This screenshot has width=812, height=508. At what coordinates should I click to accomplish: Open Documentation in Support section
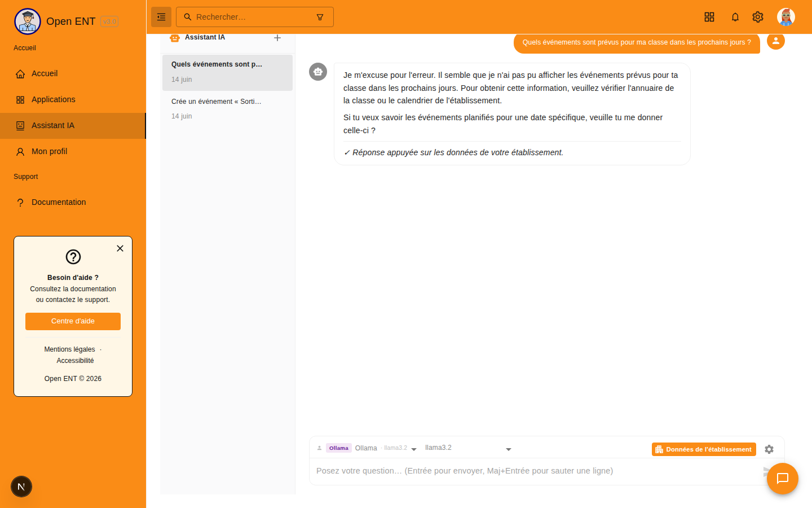pyautogui.click(x=73, y=203)
